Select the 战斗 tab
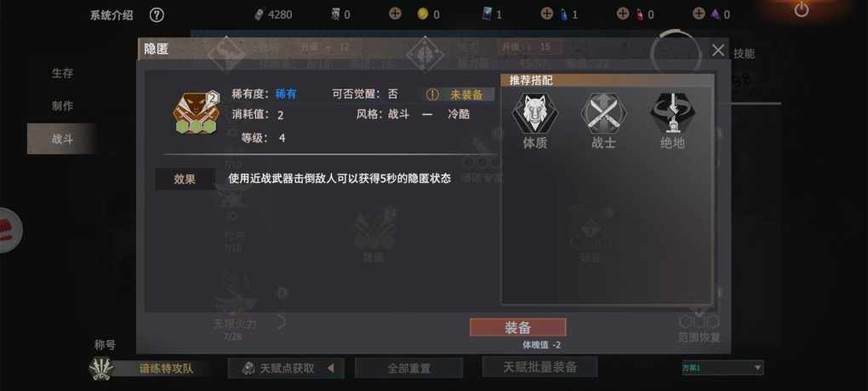Screen dimensions: 868x391 click(x=61, y=139)
